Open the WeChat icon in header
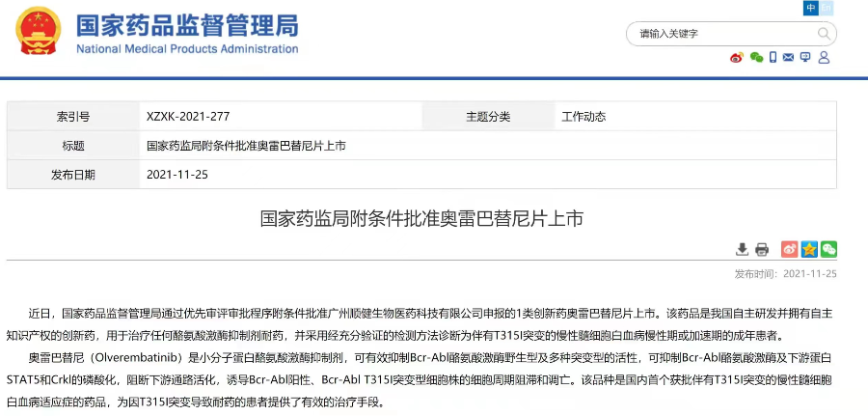The width and height of the screenshot is (868, 416). point(755,58)
